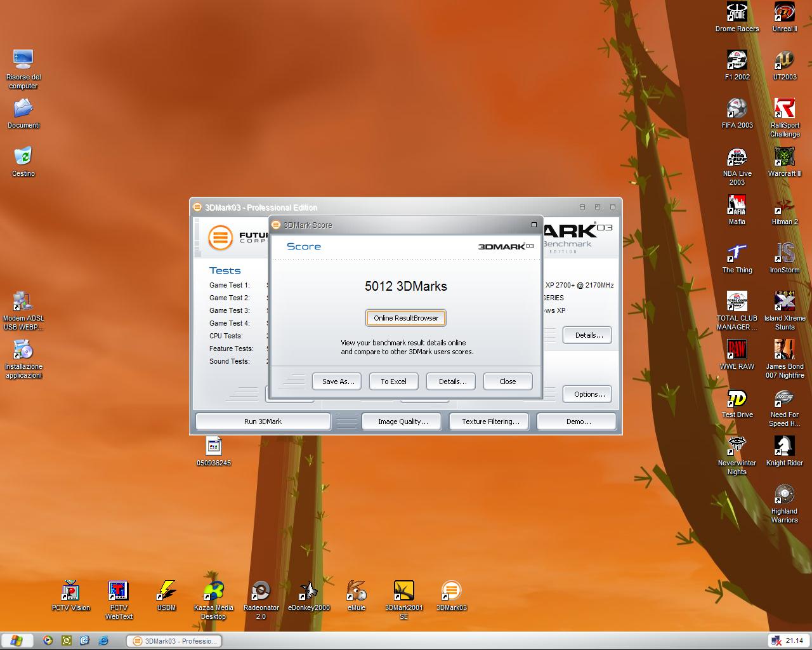The image size is (812, 650).
Task: Open the RalliSport Challenge icon
Action: click(x=785, y=118)
